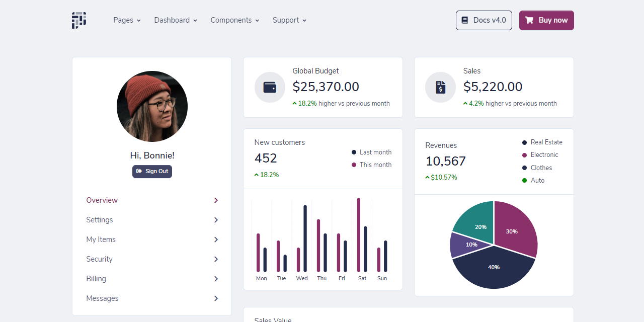Click the shopping cart icon on Buy now
Image resolution: width=644 pixels, height=322 pixels.
(529, 20)
